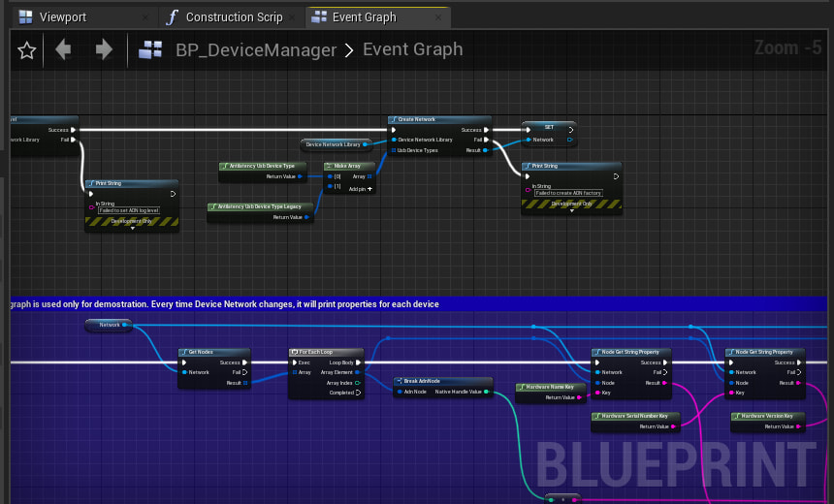Click Break AdnNode Adn Node input pin
Image resolution: width=834 pixels, height=504 pixels.
400,392
